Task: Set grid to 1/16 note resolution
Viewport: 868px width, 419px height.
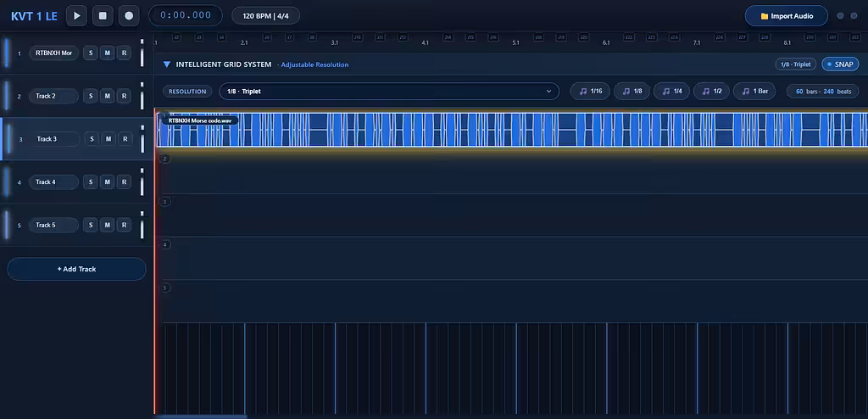Action: coord(591,92)
